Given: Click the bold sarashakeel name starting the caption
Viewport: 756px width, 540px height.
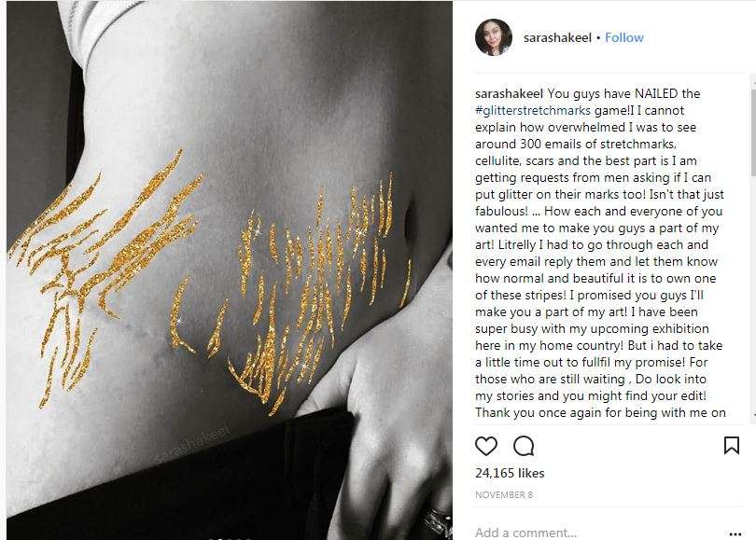Looking at the screenshot, I should click(510, 93).
